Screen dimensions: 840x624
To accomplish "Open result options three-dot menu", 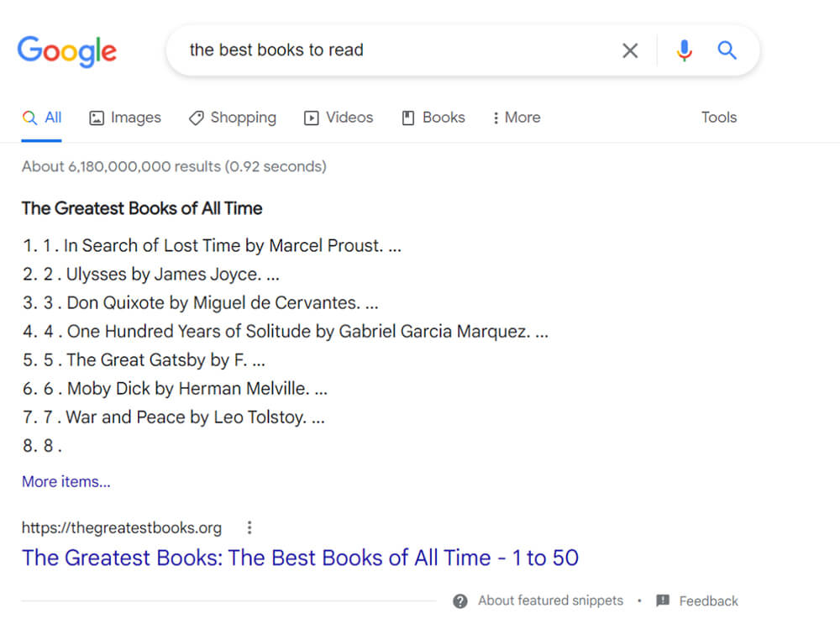I will (x=249, y=527).
